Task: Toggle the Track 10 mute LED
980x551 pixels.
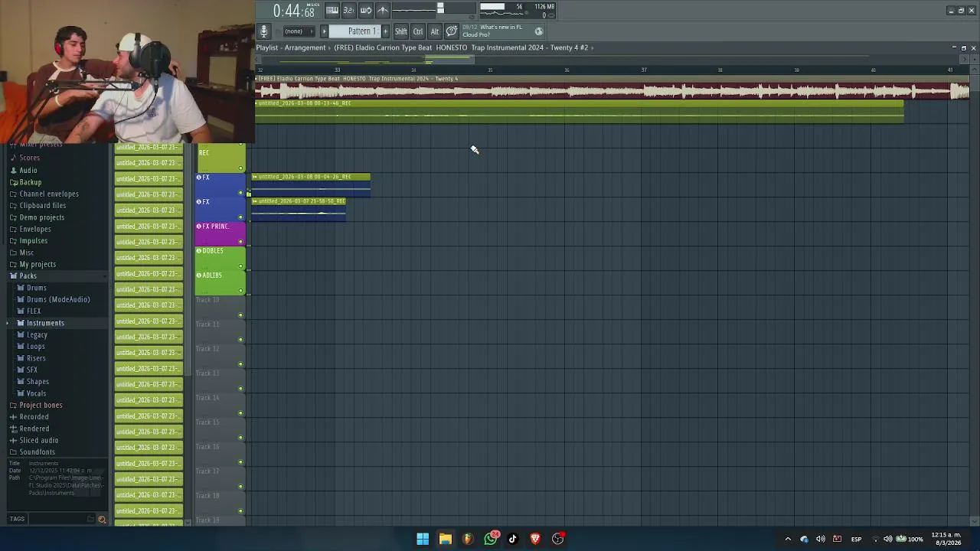Action: (x=240, y=315)
